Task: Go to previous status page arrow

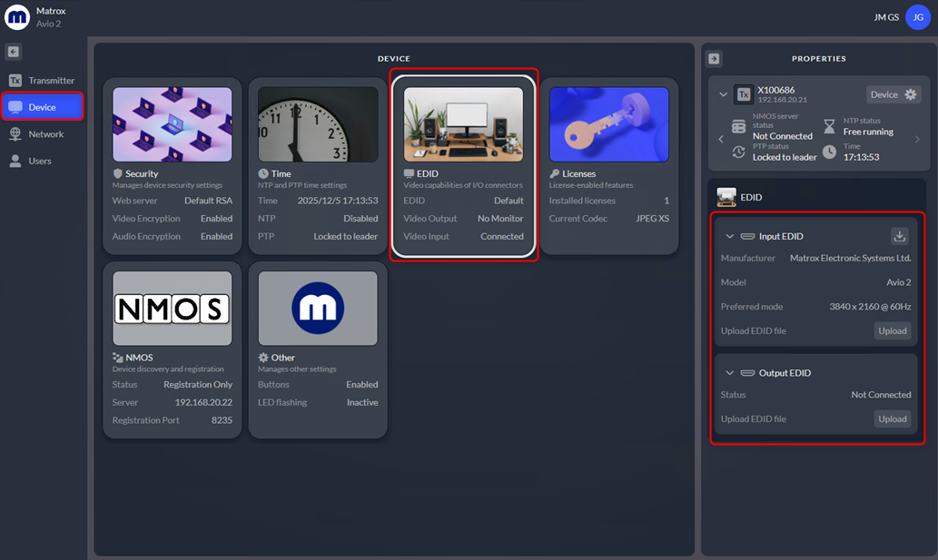Action: point(721,139)
